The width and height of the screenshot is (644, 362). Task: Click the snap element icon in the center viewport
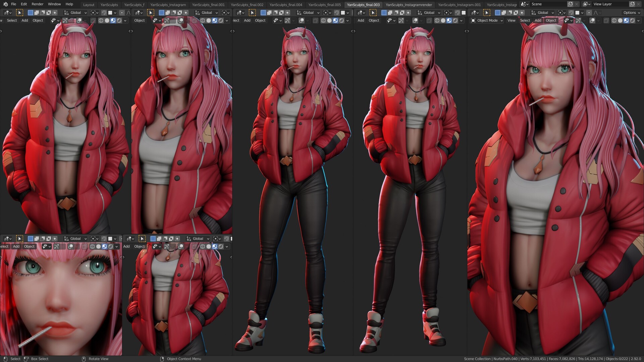tap(344, 13)
